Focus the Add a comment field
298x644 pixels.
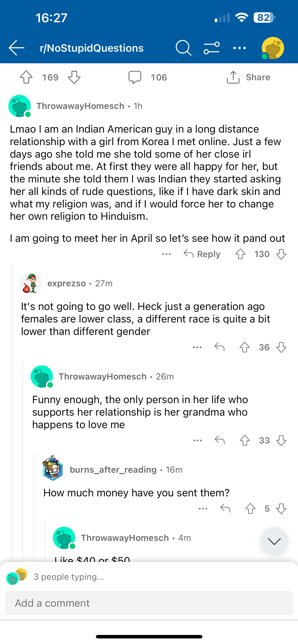(149, 603)
